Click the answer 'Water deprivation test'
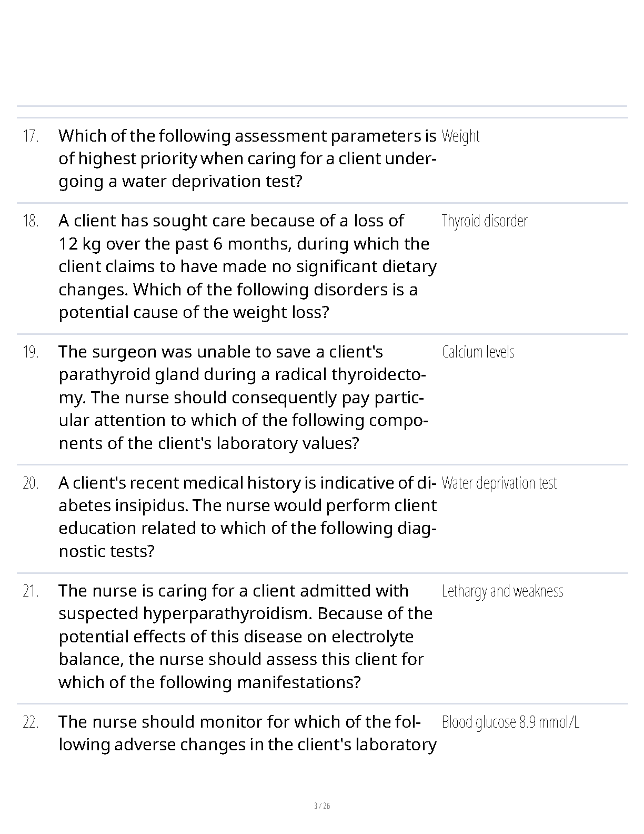The image size is (644, 834). [499, 483]
